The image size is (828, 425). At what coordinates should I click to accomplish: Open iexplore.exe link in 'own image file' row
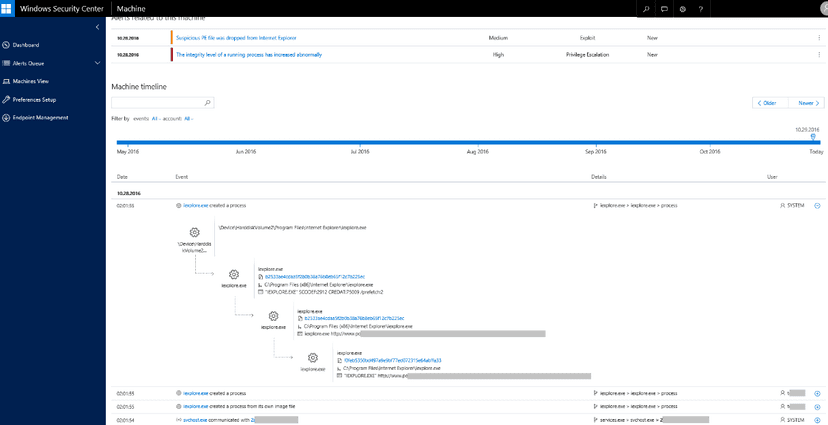[195, 407]
